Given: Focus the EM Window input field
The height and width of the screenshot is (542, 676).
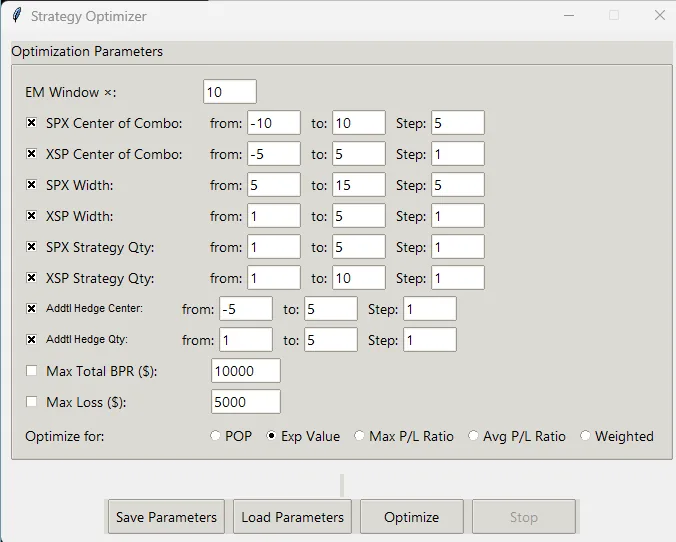Looking at the screenshot, I should 230,91.
